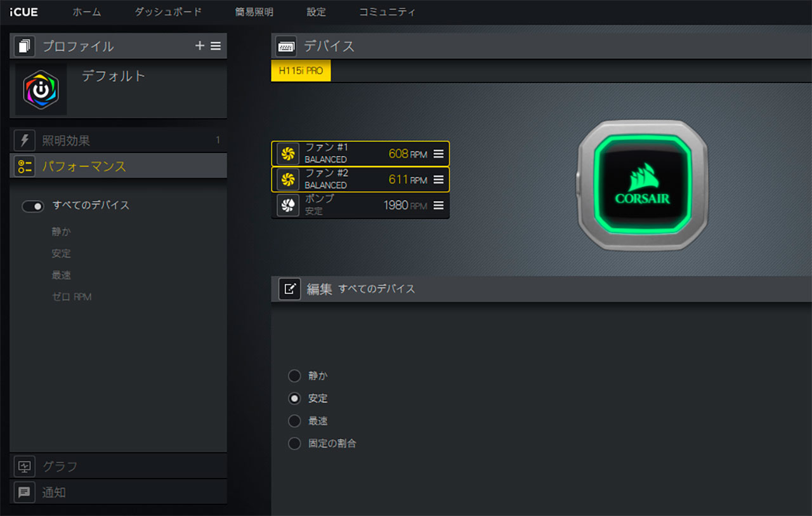Click the BALANCED label under ファン #1

click(x=325, y=160)
